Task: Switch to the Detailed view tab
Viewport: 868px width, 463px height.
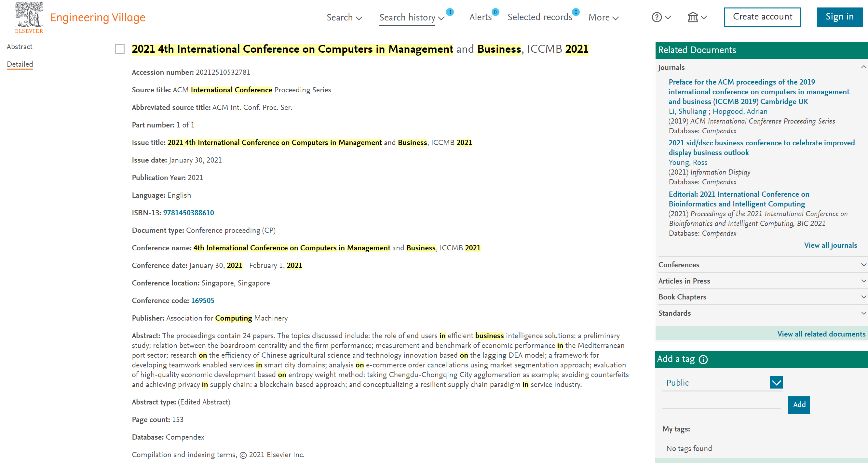Action: click(20, 64)
